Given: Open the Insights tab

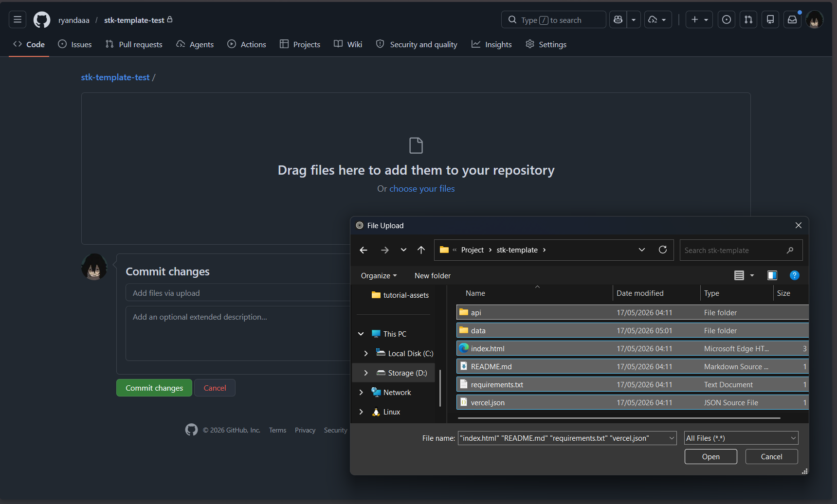Looking at the screenshot, I should (491, 44).
